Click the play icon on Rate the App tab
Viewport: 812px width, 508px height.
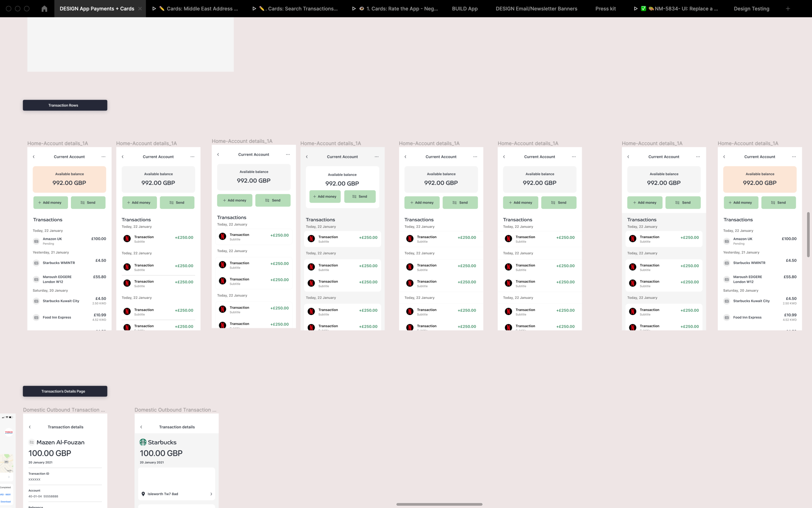353,9
